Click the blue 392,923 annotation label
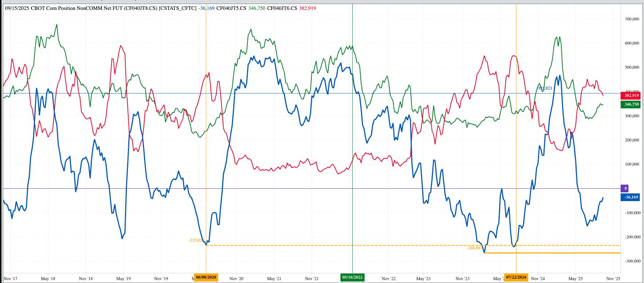Image resolution: width=644 pixels, height=283 pixels. point(545,88)
